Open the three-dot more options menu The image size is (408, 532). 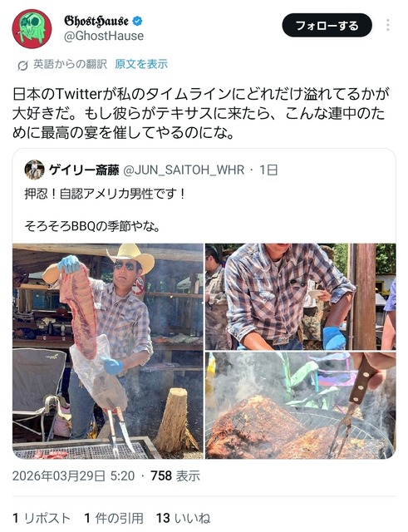pyautogui.click(x=388, y=25)
